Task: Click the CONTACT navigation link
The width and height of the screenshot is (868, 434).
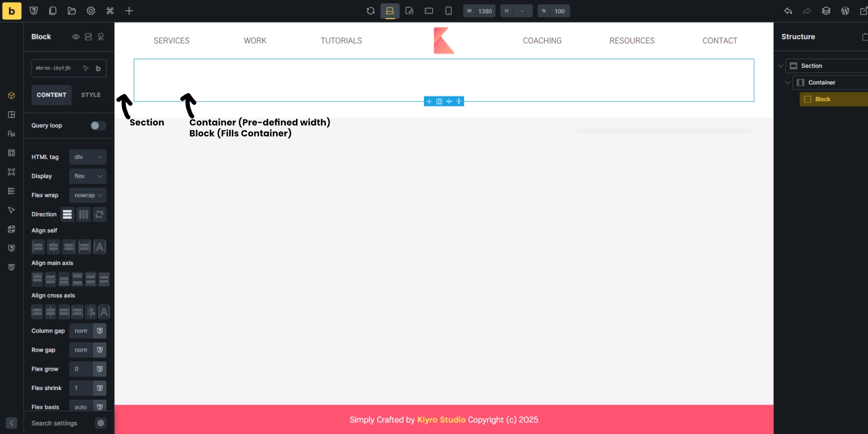Action: [x=720, y=41]
